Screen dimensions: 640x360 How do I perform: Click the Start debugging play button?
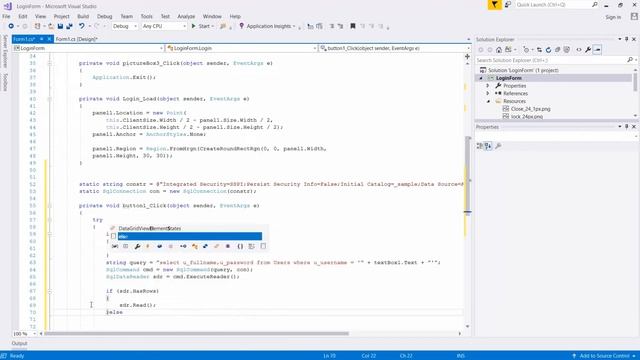202,26
